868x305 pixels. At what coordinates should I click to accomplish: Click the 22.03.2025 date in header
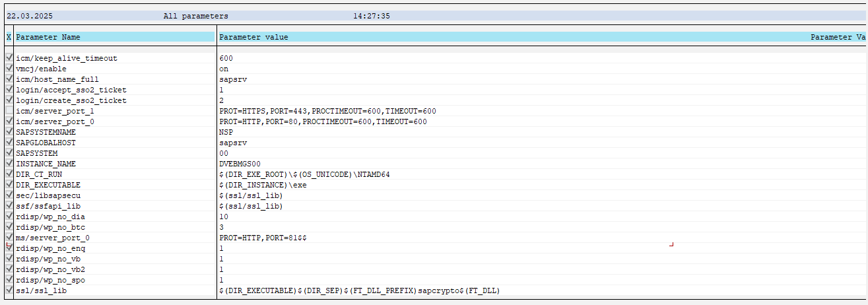(x=30, y=16)
